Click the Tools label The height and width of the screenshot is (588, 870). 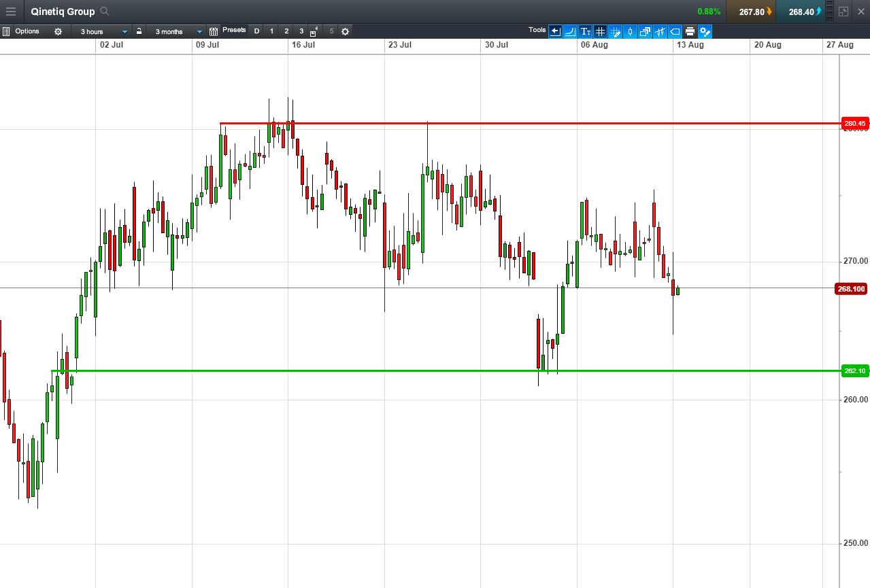(537, 30)
